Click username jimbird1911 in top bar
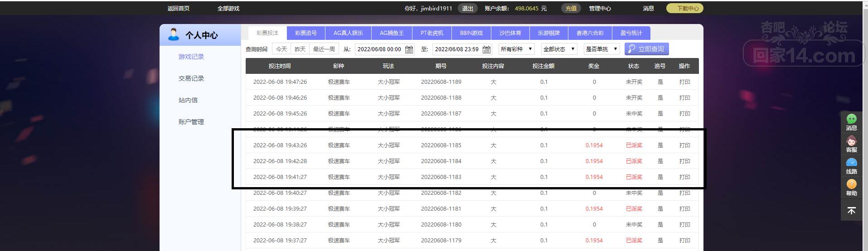 (x=436, y=8)
